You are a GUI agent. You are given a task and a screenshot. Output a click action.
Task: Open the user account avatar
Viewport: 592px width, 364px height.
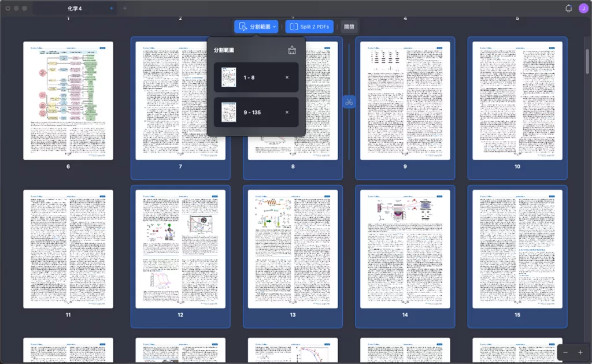(583, 8)
